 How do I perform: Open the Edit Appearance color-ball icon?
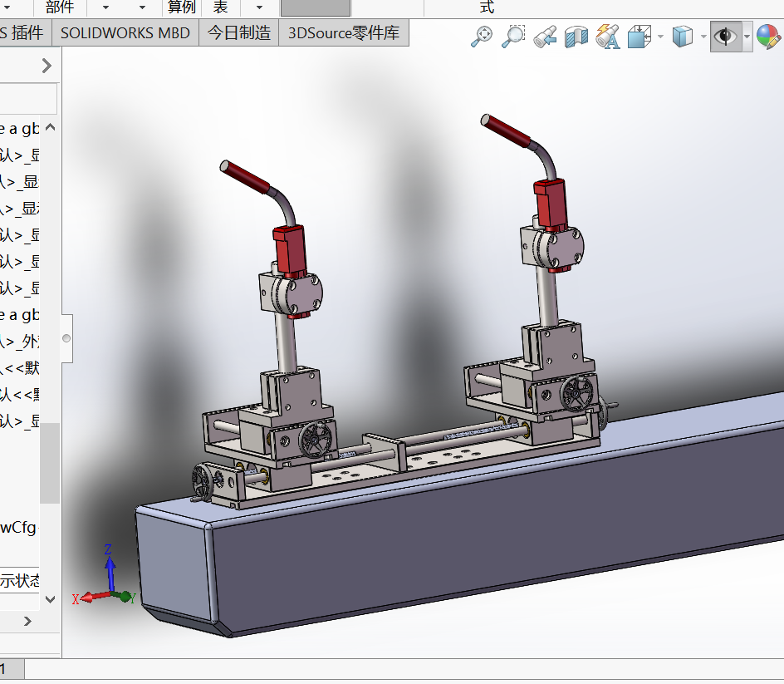tap(768, 37)
